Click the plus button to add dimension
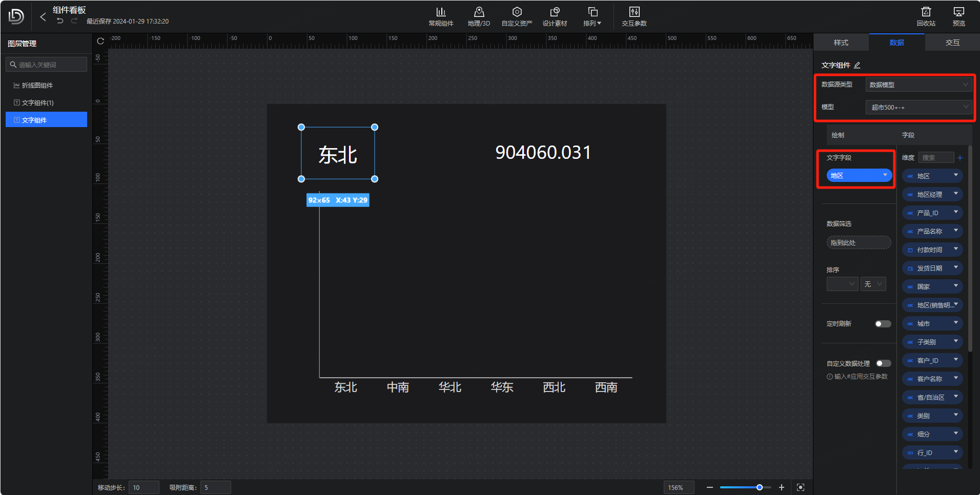The width and height of the screenshot is (980, 495). (x=960, y=158)
